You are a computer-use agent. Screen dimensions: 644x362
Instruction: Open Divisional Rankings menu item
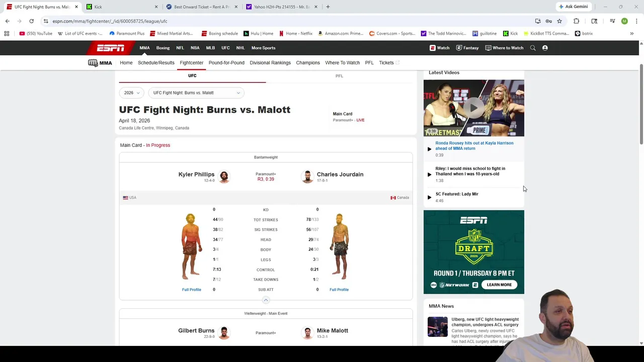pyautogui.click(x=270, y=63)
